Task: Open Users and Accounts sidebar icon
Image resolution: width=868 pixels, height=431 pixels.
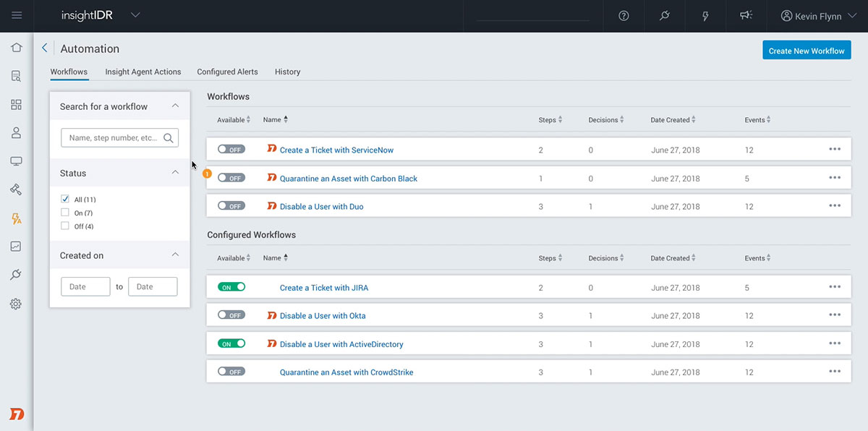Action: 16,133
